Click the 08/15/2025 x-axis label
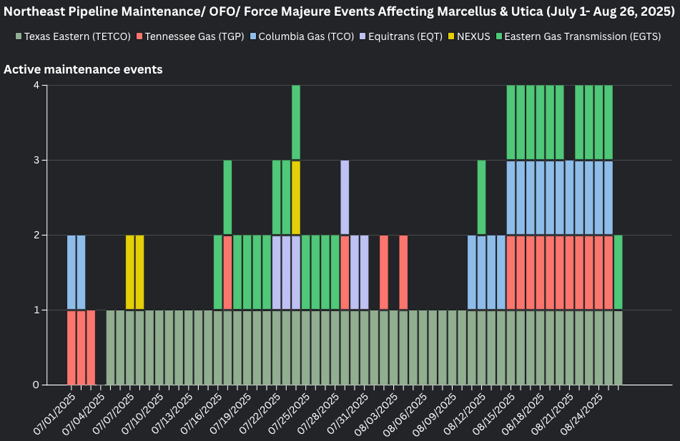680x441 pixels. point(494,414)
